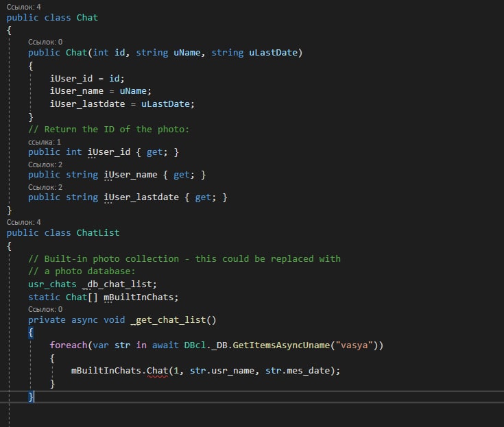Viewport: 504px width, 427px height.
Task: Click the Chat name in 'public class Chat'
Action: pos(87,18)
